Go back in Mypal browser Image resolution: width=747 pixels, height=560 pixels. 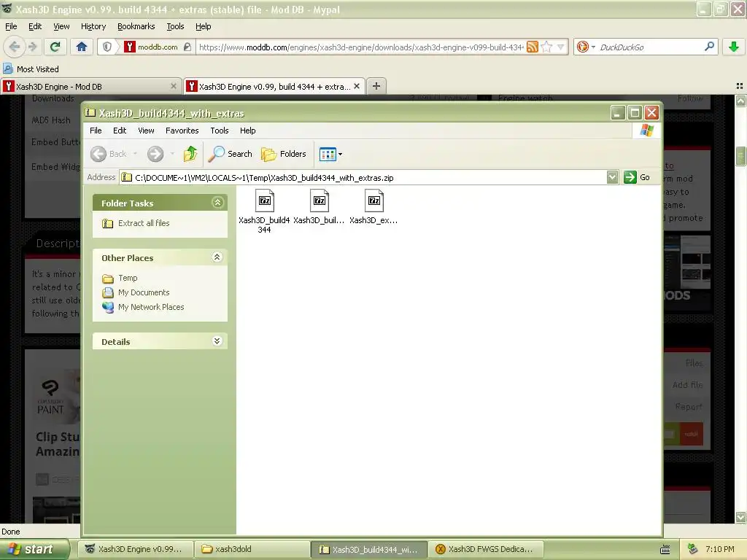click(x=15, y=47)
